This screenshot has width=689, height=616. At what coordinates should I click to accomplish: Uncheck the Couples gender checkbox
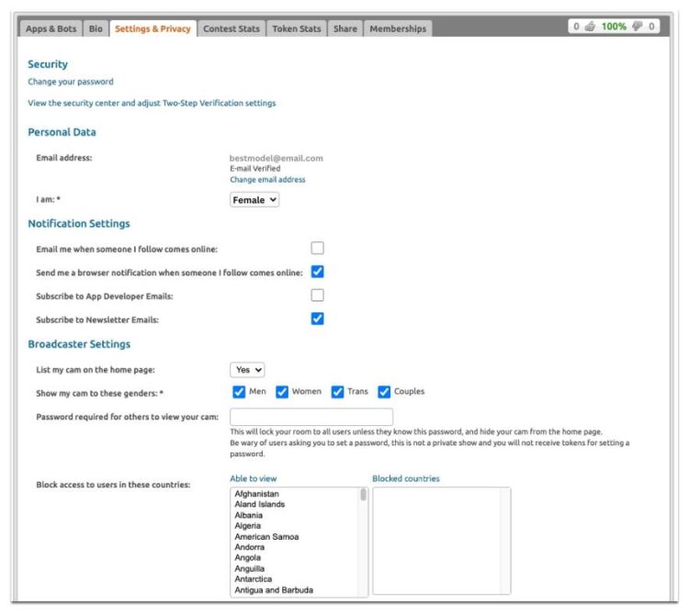click(384, 392)
